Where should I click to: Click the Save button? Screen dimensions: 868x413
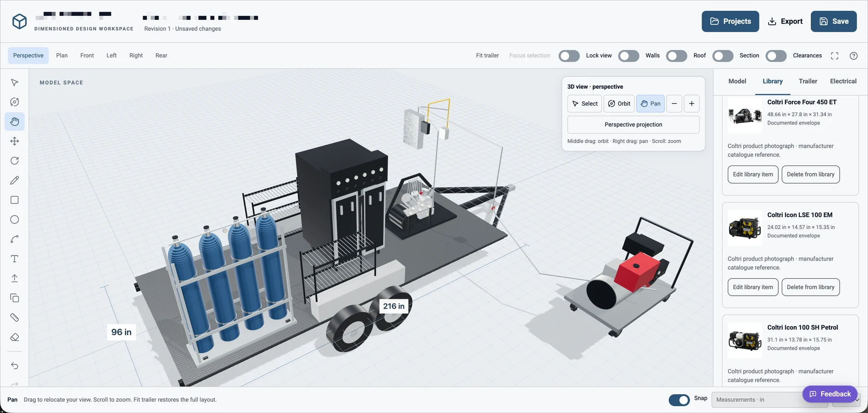coord(834,21)
